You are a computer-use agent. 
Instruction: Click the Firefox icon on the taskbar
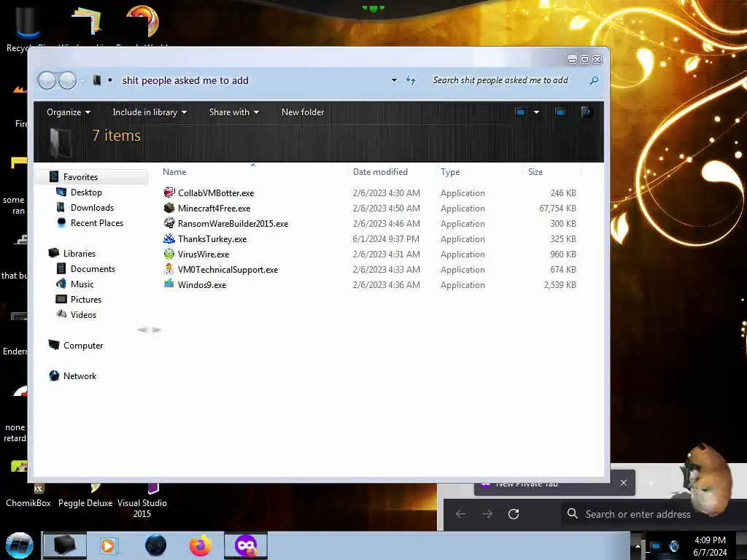(201, 545)
